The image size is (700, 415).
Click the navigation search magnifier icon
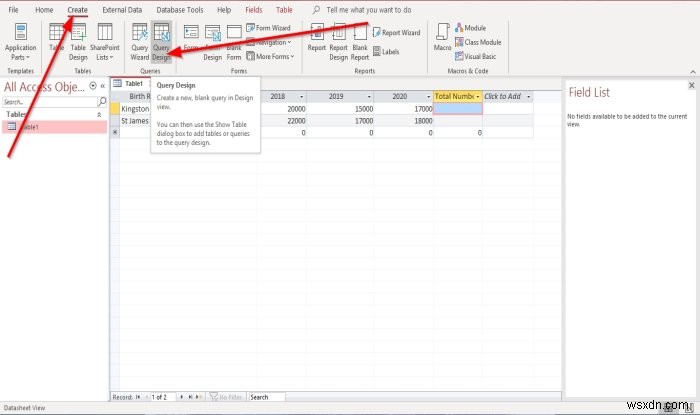[102, 102]
